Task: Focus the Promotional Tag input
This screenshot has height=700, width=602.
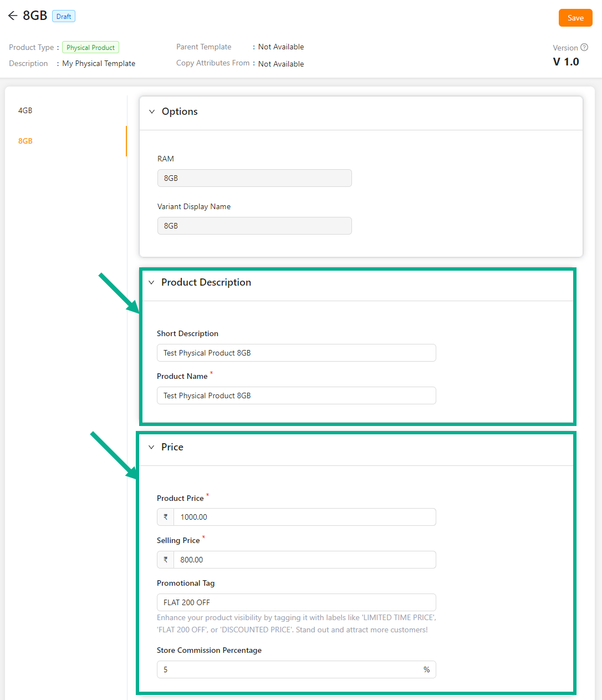Action: point(296,602)
